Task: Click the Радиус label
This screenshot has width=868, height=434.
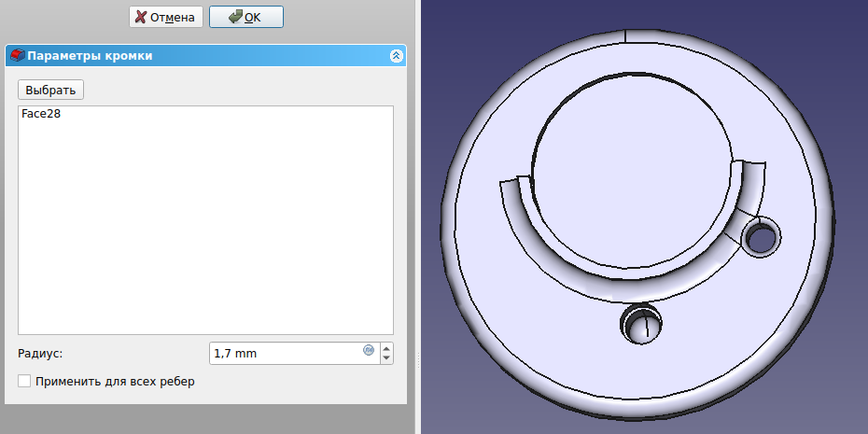Action: pos(40,353)
